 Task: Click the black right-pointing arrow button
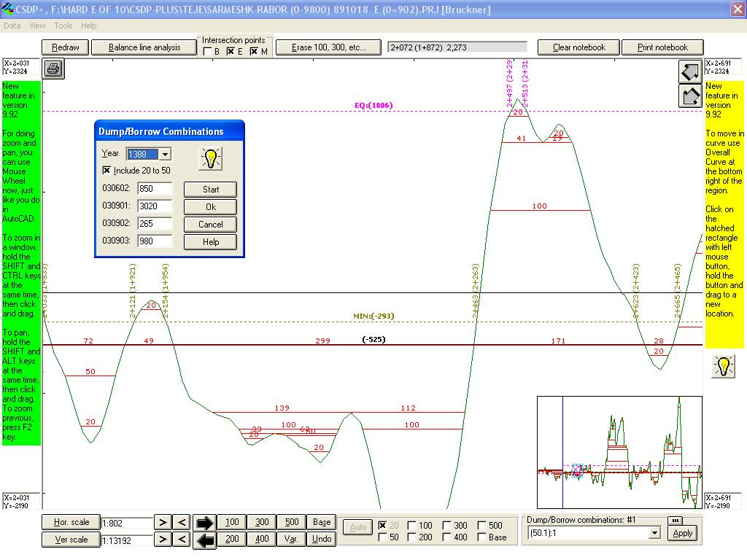click(204, 523)
